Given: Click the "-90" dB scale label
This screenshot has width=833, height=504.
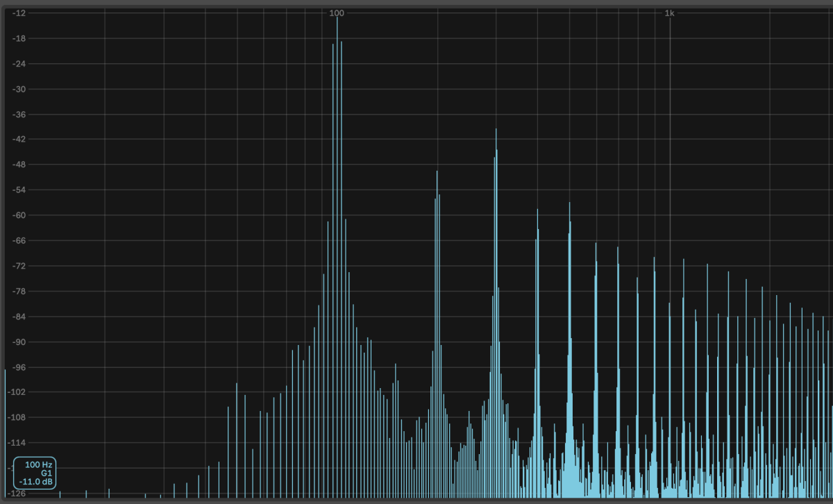Looking at the screenshot, I should click(x=19, y=342).
